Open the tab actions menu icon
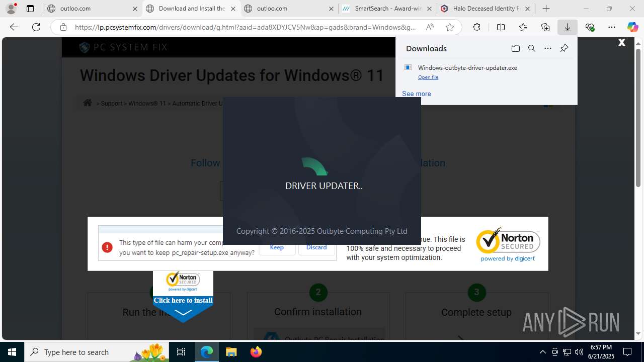Viewport: 644px width, 362px height. 30,9
